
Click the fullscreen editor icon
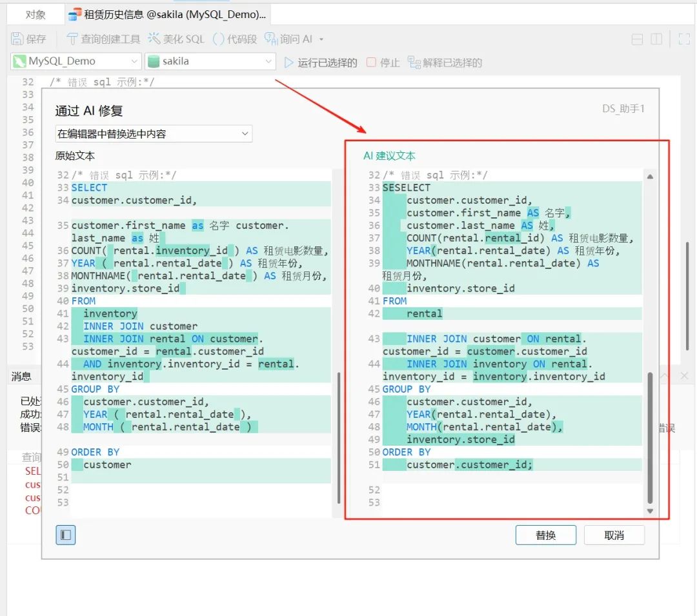pyautogui.click(x=683, y=39)
